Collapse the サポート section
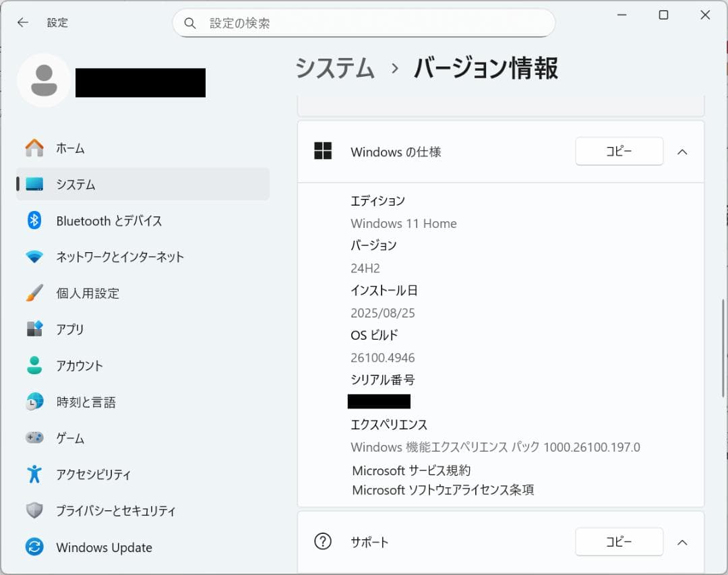 682,541
